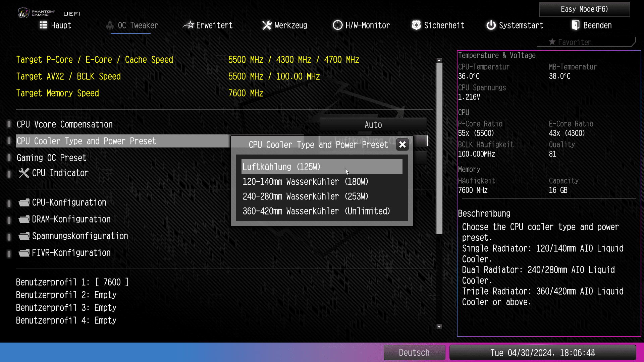Viewport: 644px width, 362px height.
Task: Click the Beenden exit door icon
Action: click(576, 25)
